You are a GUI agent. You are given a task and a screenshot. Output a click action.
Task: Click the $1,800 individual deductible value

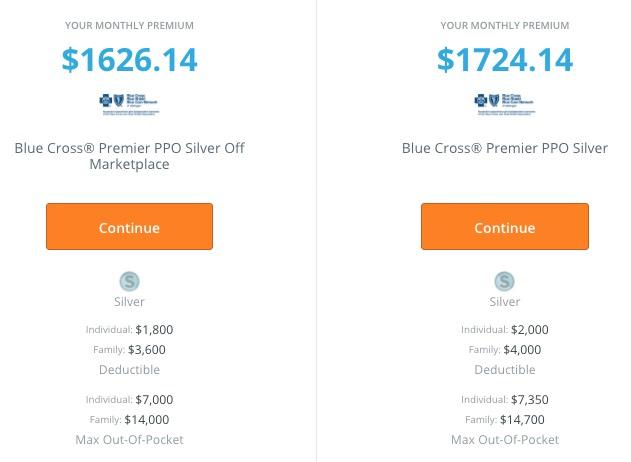click(154, 329)
